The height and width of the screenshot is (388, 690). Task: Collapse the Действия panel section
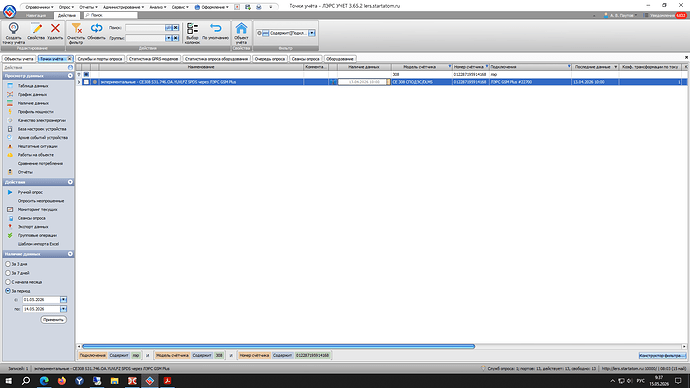point(70,182)
